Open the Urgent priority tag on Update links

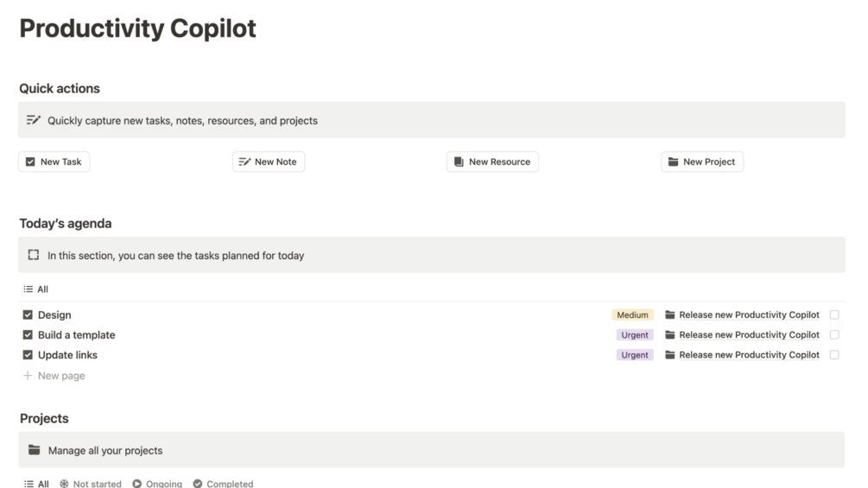click(635, 355)
